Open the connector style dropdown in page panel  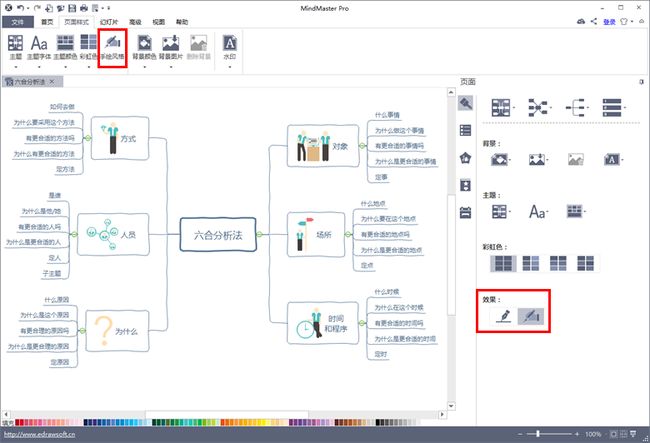click(539, 108)
